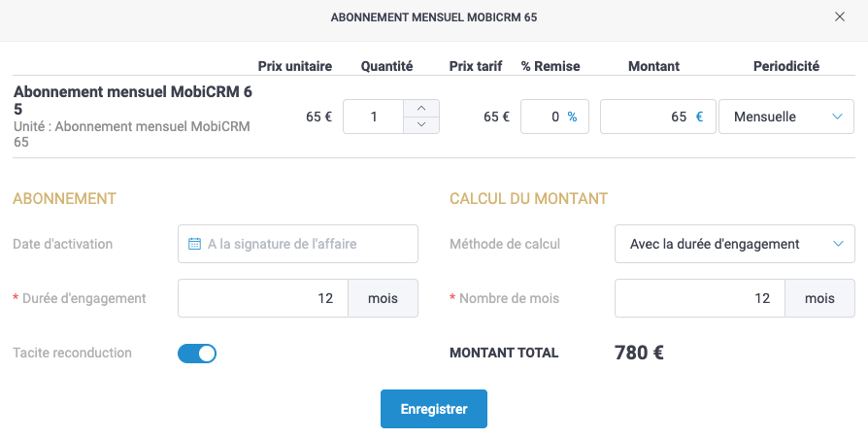This screenshot has width=868, height=439.
Task: Click the mois unit beside Durée d'engagement
Action: [x=383, y=298]
